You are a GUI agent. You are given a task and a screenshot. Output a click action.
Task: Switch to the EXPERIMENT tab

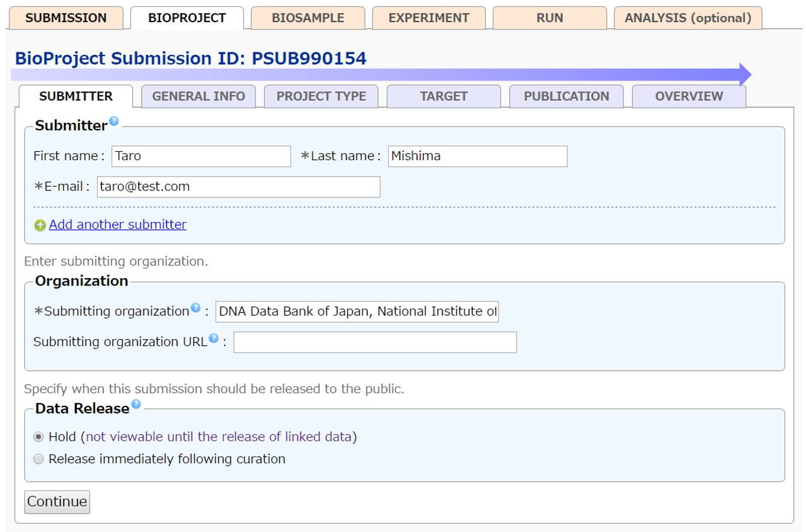tap(429, 18)
